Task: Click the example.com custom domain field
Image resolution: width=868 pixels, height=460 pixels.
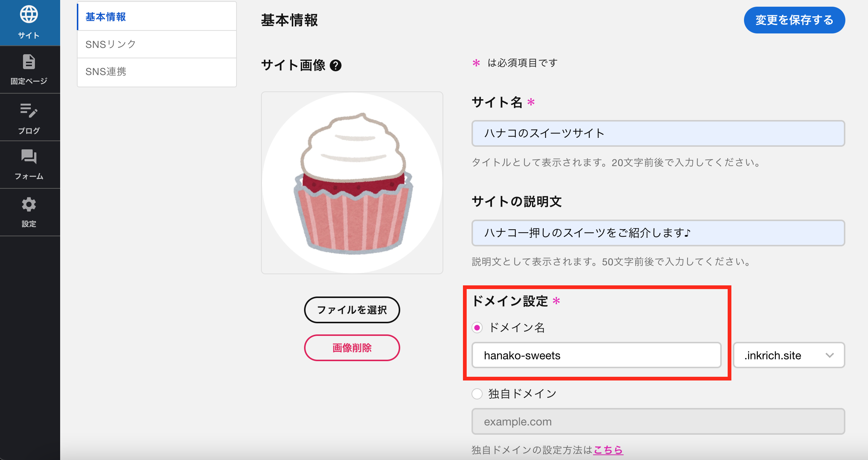Action: click(x=658, y=421)
